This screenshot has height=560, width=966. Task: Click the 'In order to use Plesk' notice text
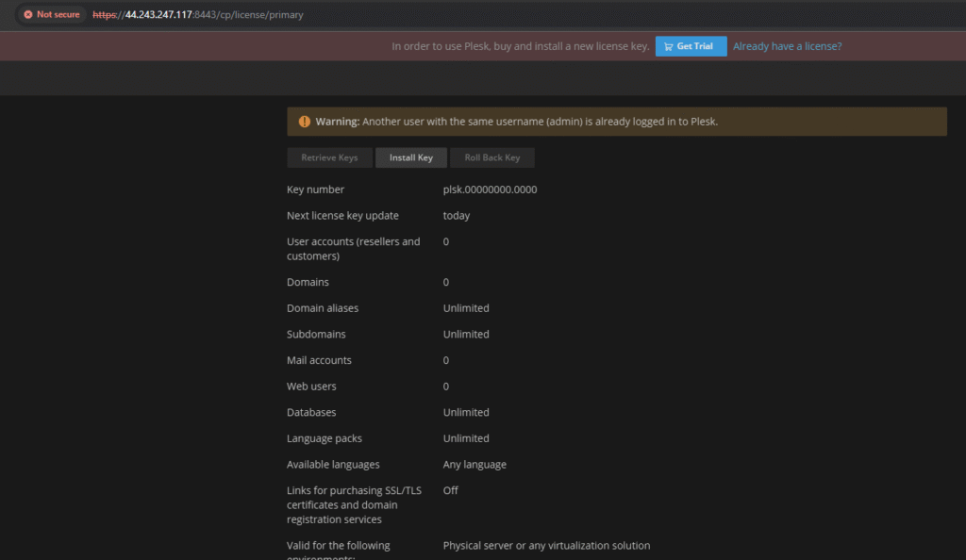[520, 46]
